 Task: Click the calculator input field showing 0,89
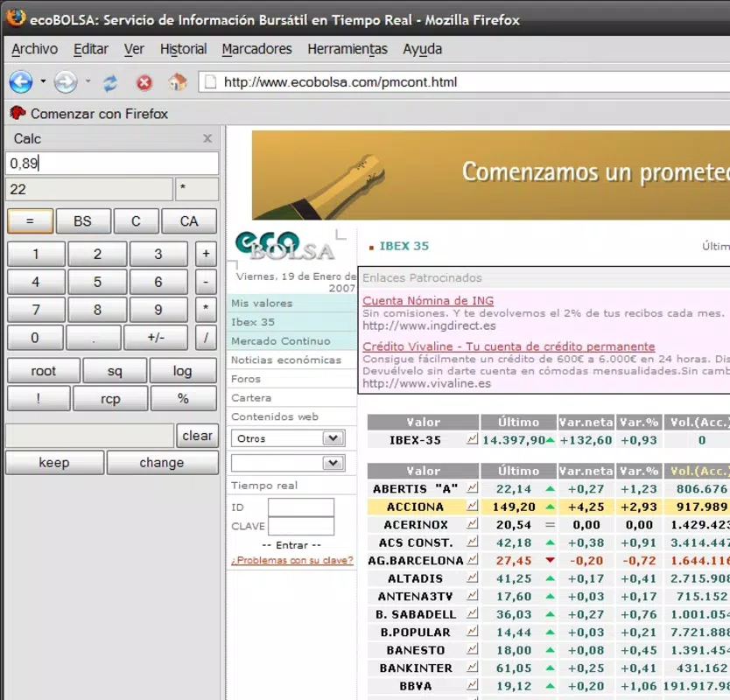coord(112,164)
